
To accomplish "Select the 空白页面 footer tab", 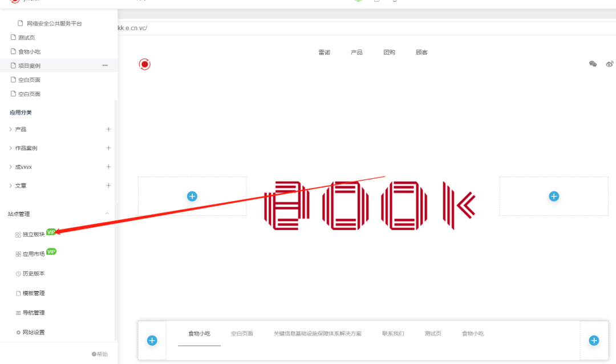I will click(242, 333).
